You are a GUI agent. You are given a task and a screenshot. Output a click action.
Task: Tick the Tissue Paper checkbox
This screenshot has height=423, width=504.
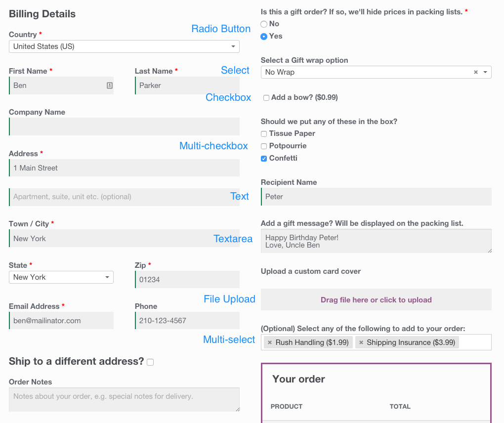264,134
